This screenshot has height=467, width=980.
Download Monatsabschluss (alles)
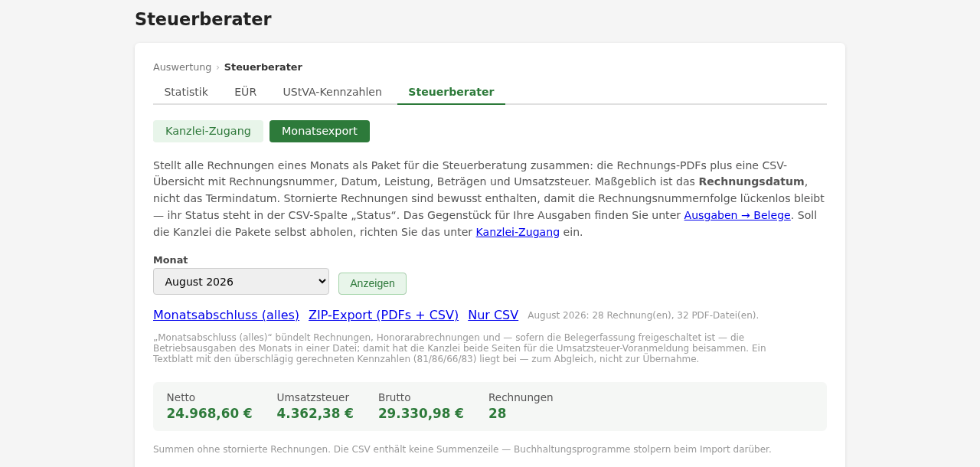(x=226, y=315)
